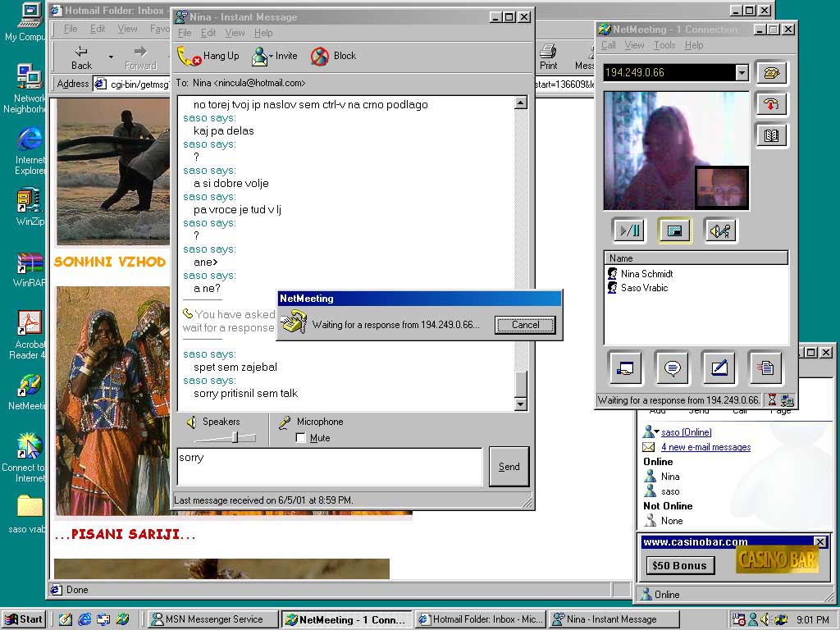Click the NetMeeting Place Call phone button
The width and height of the screenshot is (840, 630).
[771, 73]
